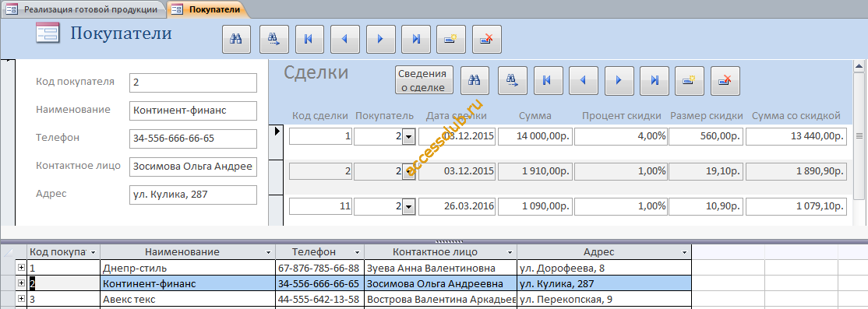The width and height of the screenshot is (868, 309).
Task: Click 13 440,00р. discounted sum field
Action: [796, 136]
